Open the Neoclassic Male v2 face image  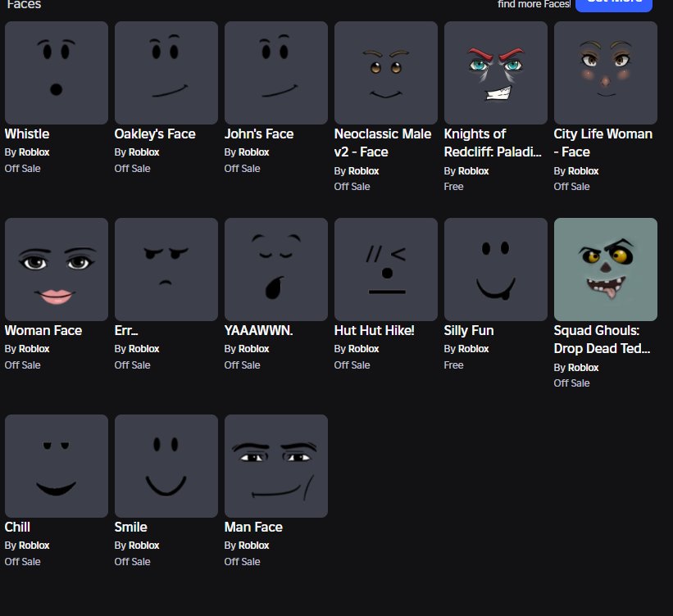386,73
